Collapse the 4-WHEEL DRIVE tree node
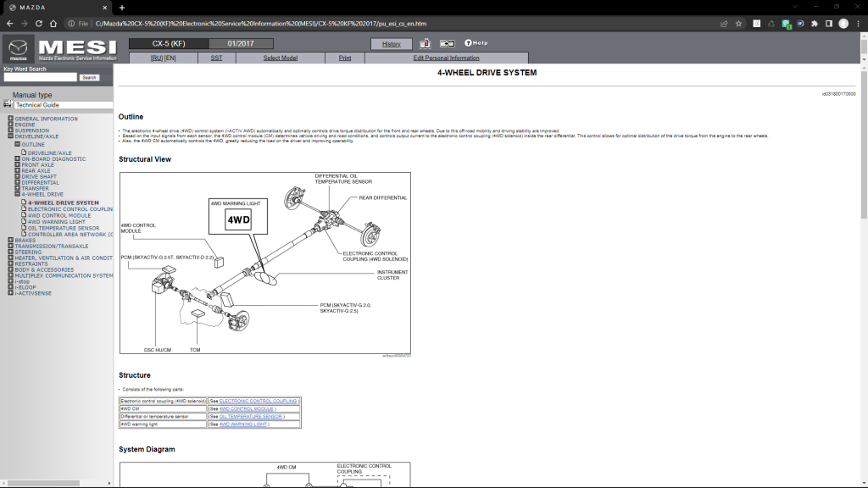Image resolution: width=868 pixels, height=488 pixels. coord(17,194)
